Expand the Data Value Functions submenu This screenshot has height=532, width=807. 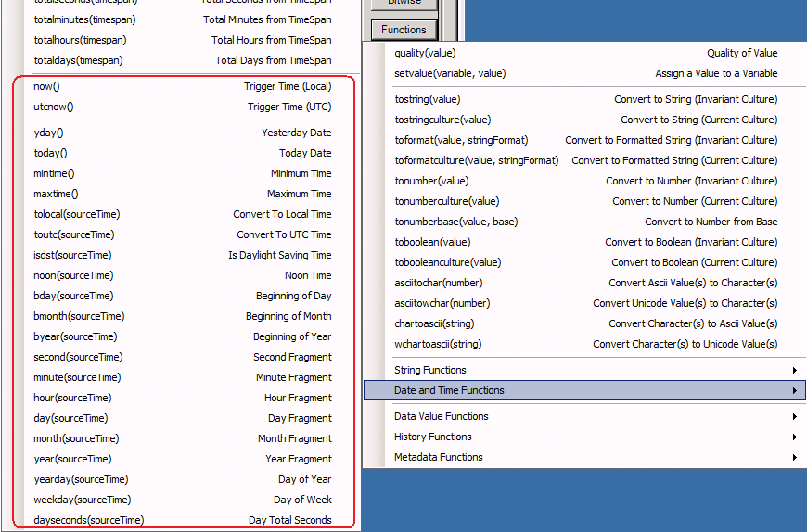point(584,416)
